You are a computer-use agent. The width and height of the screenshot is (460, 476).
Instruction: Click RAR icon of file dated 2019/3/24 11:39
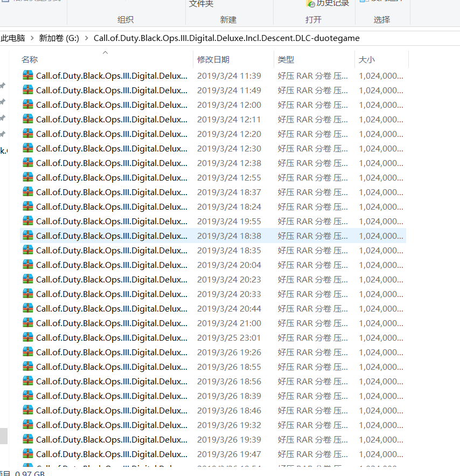[28, 75]
